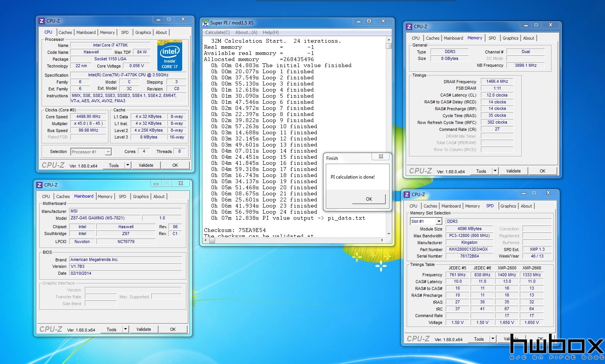Viewport: 605px width, 364px height.
Task: Click the CPU name Intel Core i7 4770K
Action: coord(110,45)
